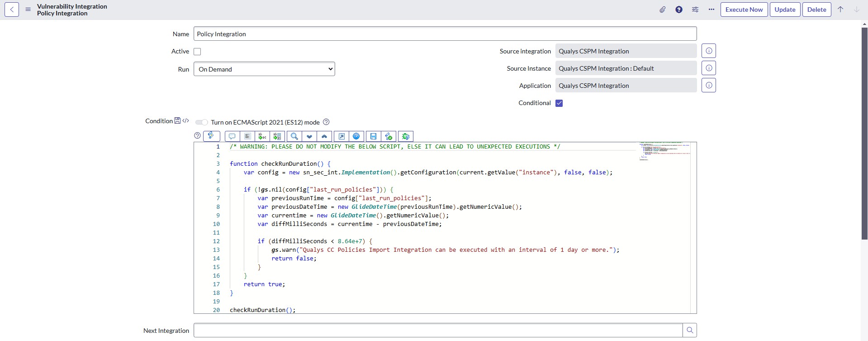Check script syntax with the green check icon
This screenshot has height=341, width=868.
[389, 136]
